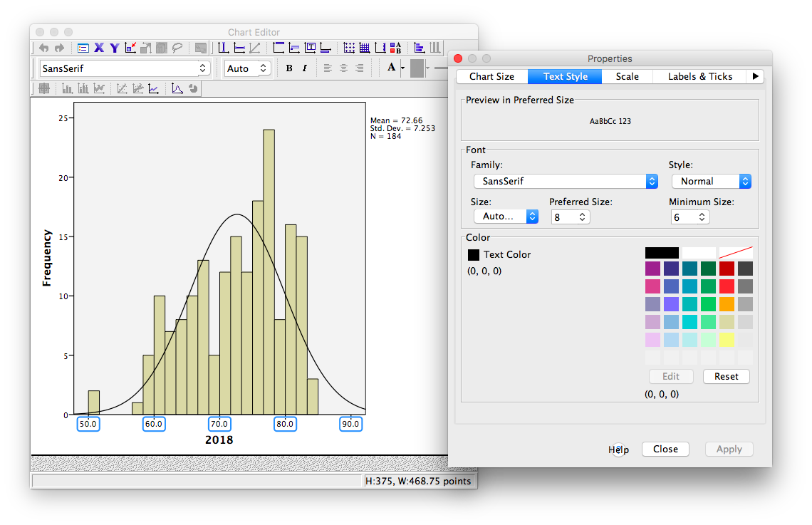Image resolution: width=812 pixels, height=525 pixels.
Task: Switch to the Labels & Ticks tab
Action: click(699, 77)
